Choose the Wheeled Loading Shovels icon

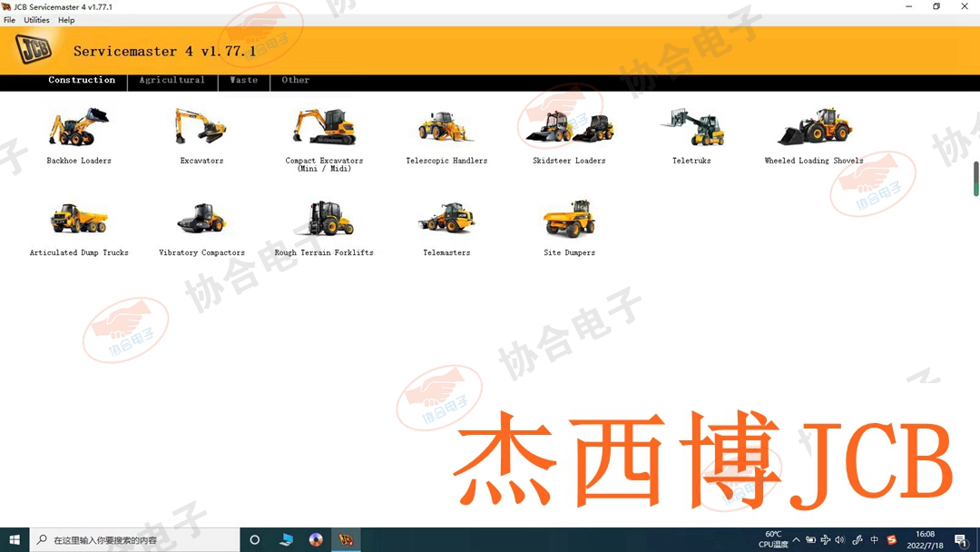coord(815,126)
